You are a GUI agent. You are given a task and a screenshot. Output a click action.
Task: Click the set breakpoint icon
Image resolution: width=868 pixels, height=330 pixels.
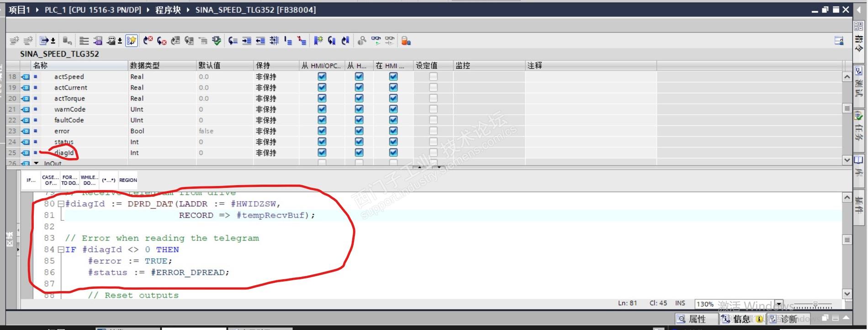click(148, 41)
